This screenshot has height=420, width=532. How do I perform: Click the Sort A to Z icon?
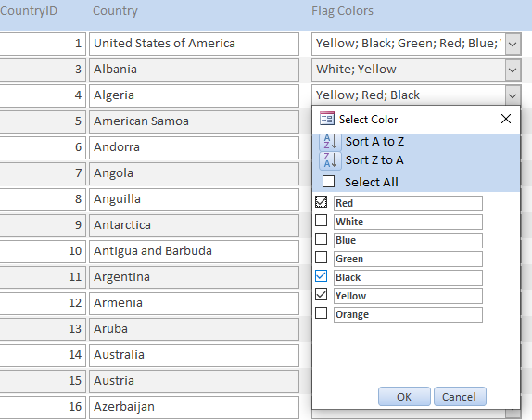coord(330,142)
